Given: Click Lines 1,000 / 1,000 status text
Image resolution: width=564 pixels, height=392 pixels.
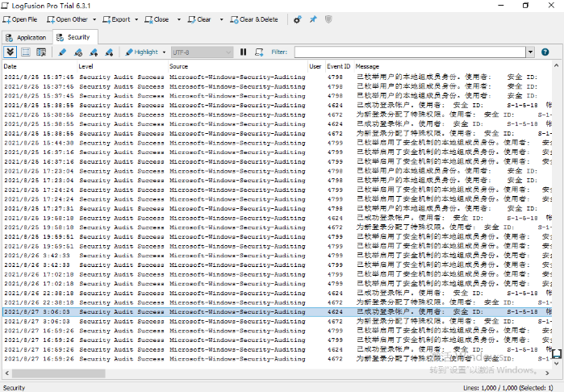Looking at the screenshot, I should click(508, 388).
